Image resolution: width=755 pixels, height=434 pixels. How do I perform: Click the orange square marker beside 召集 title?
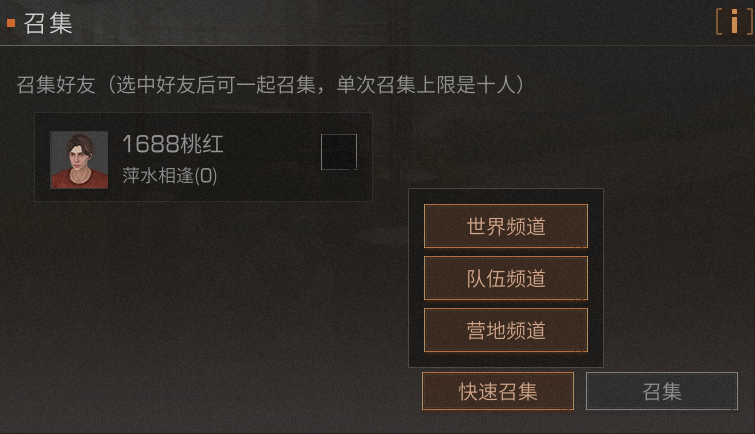tap(11, 23)
